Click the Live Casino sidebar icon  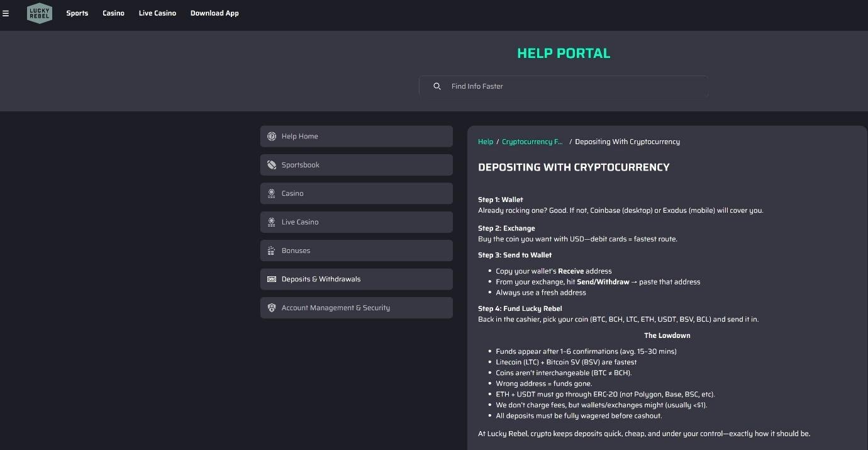[x=272, y=222]
